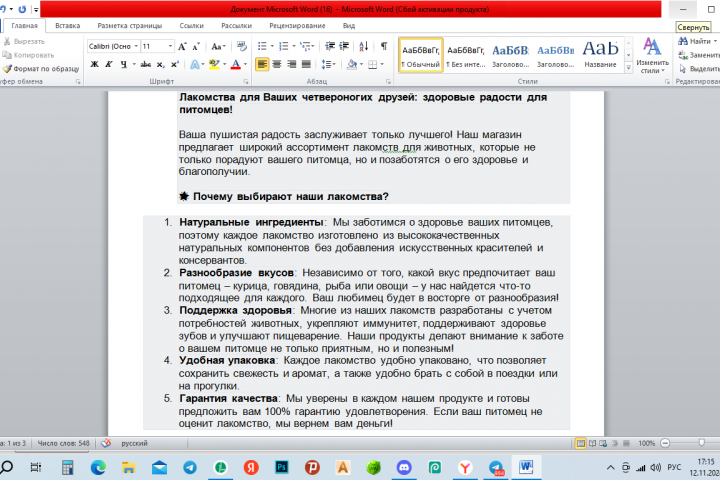Click the strikethrough abc icon
Image resolution: width=720 pixels, height=480 pixels.
click(x=146, y=64)
